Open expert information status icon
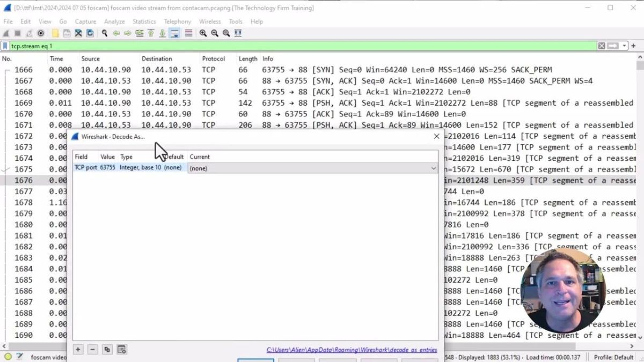 (x=8, y=357)
